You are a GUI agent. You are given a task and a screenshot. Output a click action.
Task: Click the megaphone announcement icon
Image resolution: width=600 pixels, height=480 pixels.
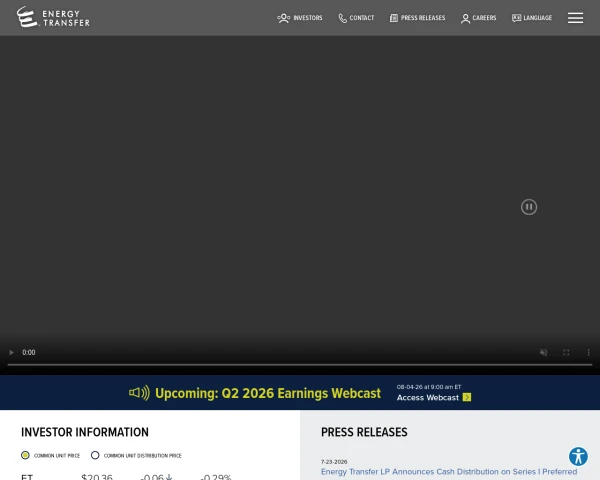139,393
